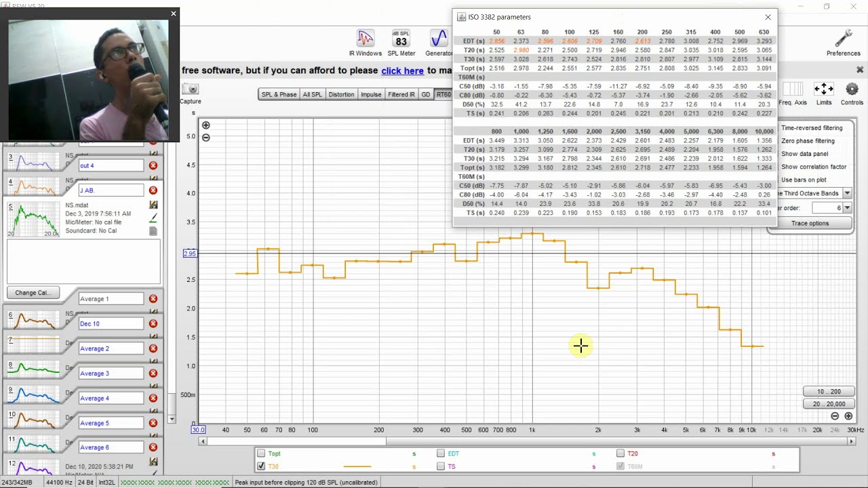Remove the 'out 4' measurement

click(x=153, y=165)
